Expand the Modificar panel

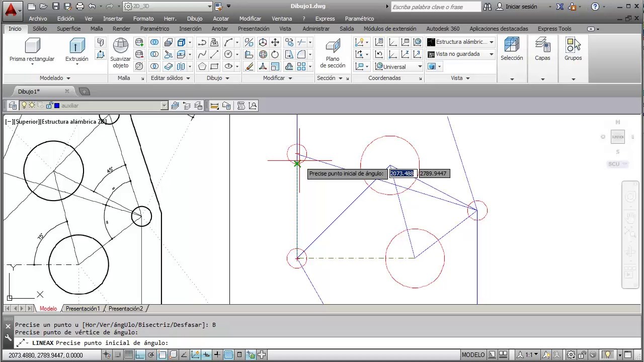point(277,78)
